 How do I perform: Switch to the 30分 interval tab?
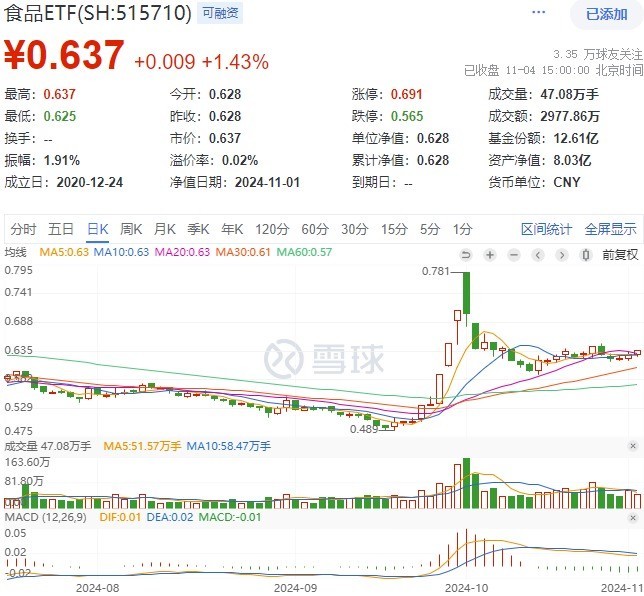(x=354, y=229)
